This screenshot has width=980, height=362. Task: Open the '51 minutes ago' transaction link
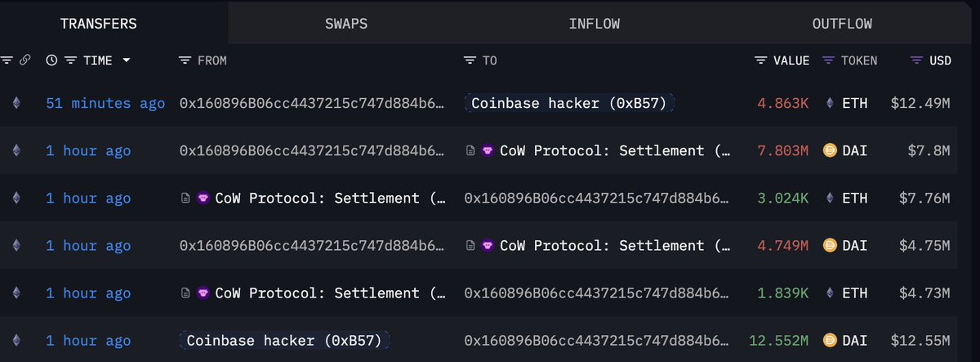(105, 103)
